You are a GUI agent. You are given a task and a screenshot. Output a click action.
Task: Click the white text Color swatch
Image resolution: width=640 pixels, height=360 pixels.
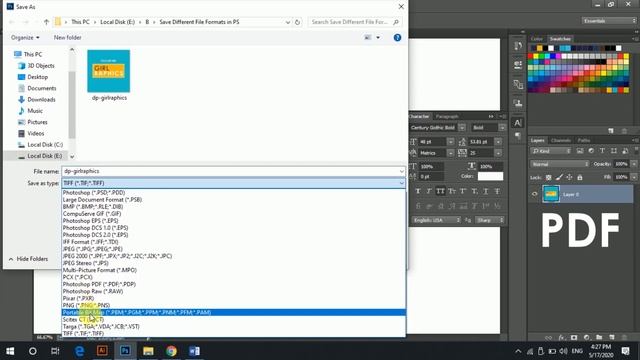490,176
